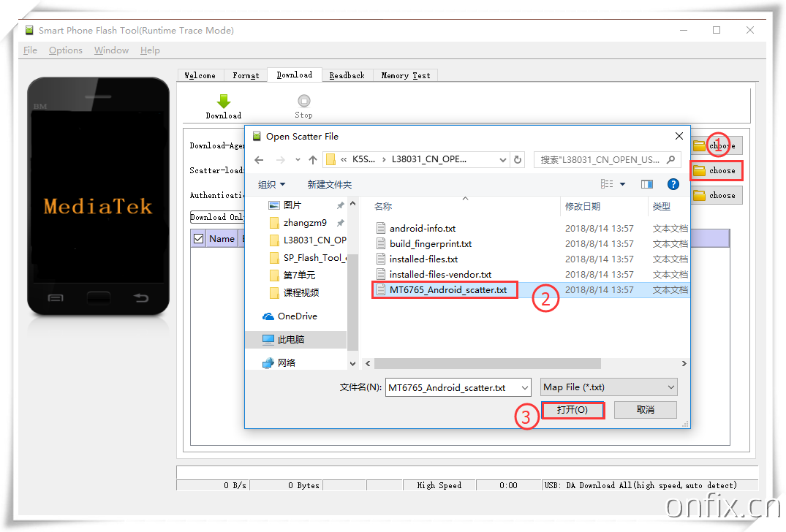Open the view options dropdown arrow

[x=623, y=184]
